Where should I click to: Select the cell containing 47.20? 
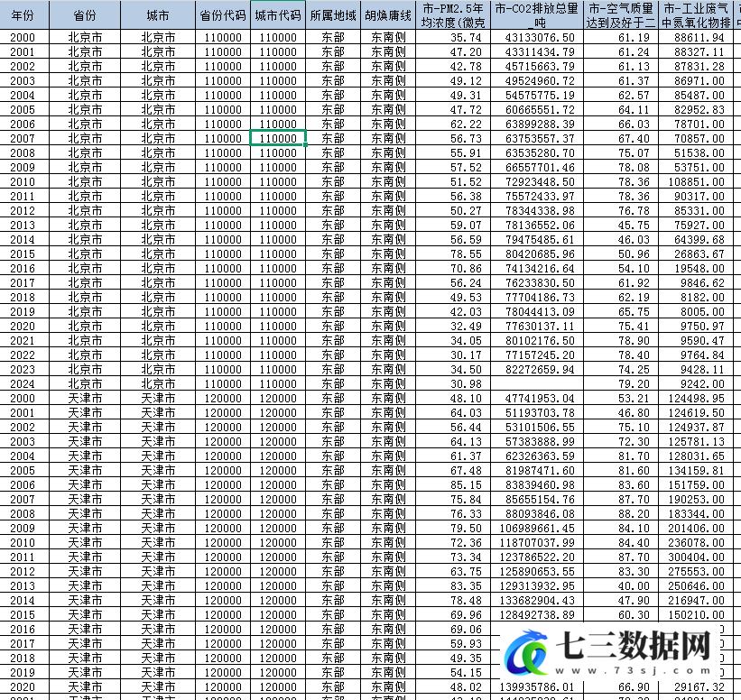coord(453,52)
